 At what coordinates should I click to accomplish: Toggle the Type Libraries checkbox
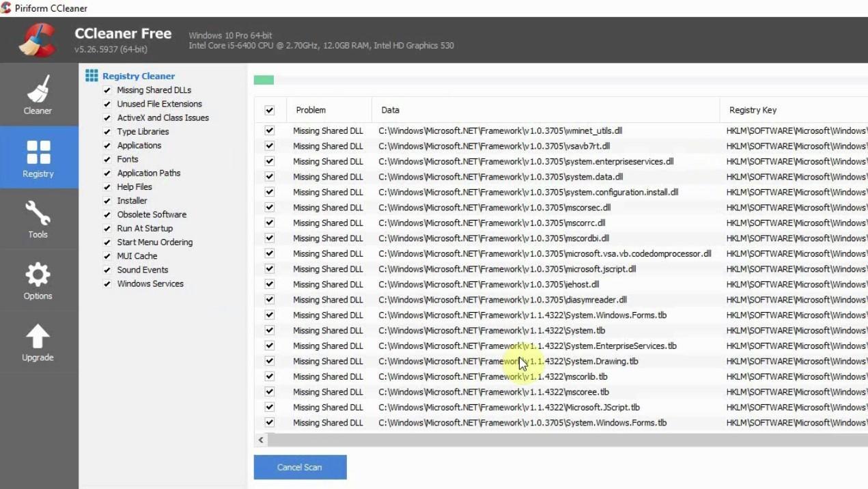[107, 132]
